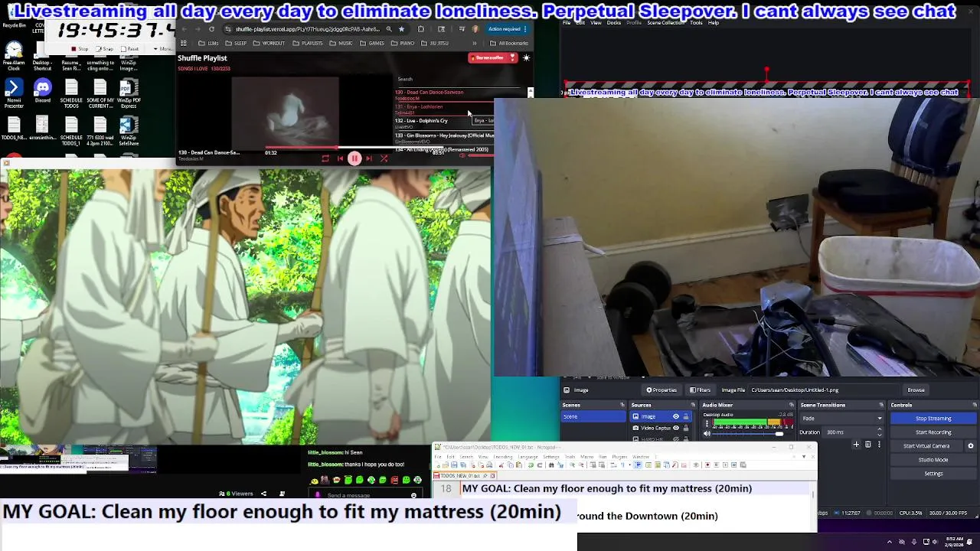The image size is (980, 551).
Task: Pause the Shuffle Playlist song
Action: (354, 158)
